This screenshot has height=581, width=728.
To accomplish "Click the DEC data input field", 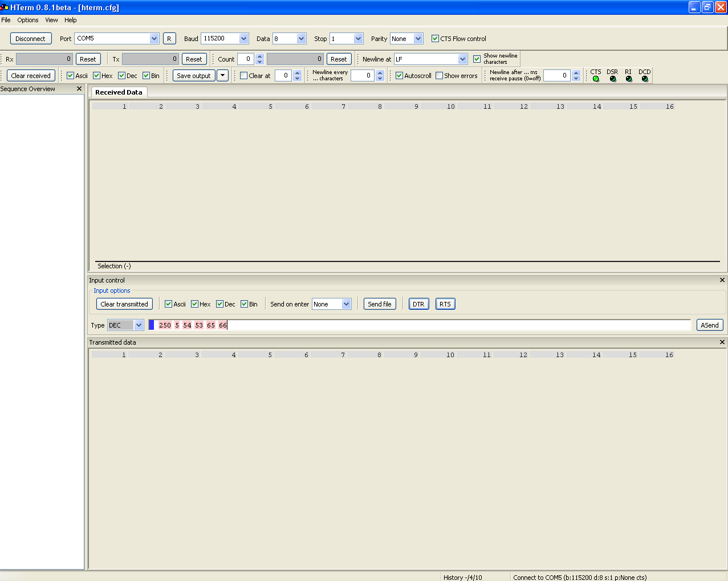I will pyautogui.click(x=420, y=325).
